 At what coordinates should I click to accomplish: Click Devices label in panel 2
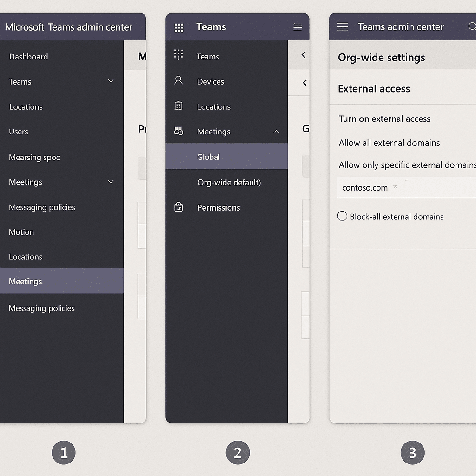click(211, 82)
